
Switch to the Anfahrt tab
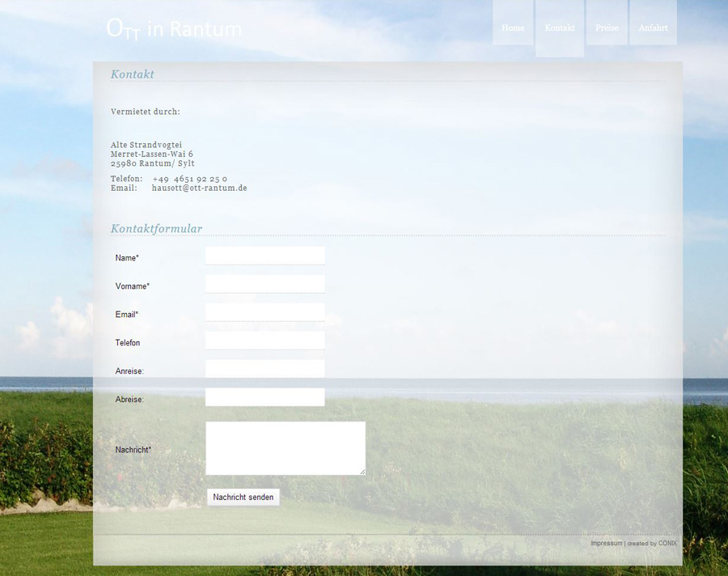point(653,28)
